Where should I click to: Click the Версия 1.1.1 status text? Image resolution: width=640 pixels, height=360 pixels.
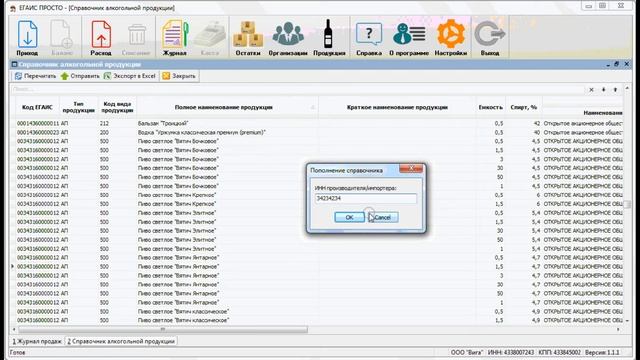click(602, 352)
